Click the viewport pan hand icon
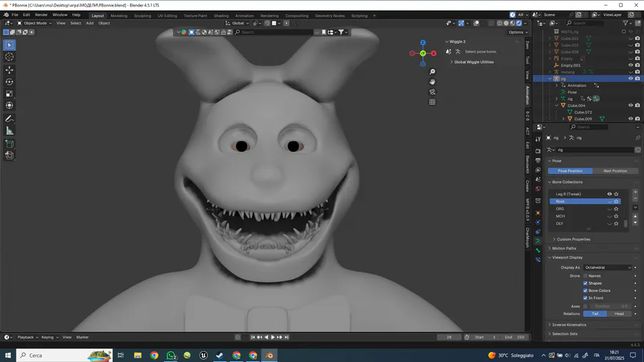 [x=432, y=82]
